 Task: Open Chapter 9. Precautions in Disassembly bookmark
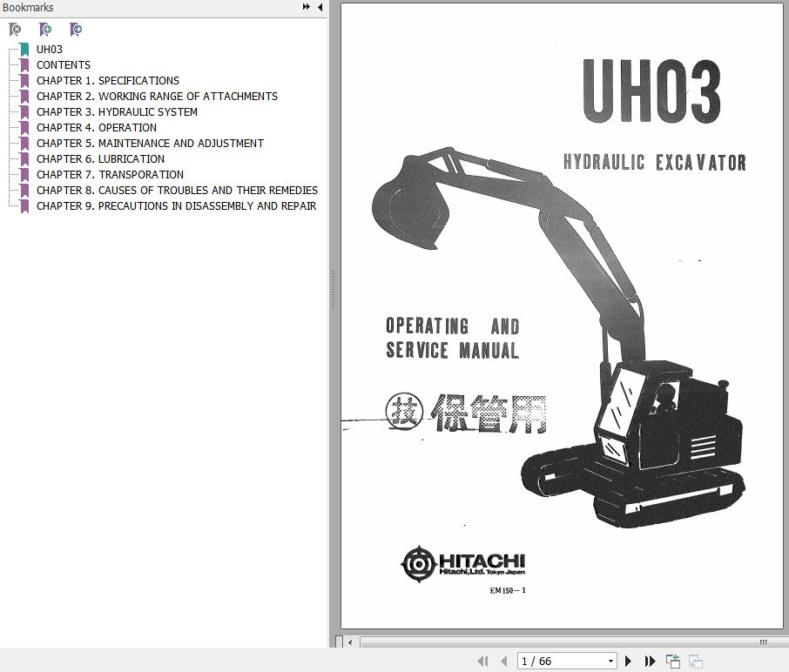pyautogui.click(x=176, y=205)
